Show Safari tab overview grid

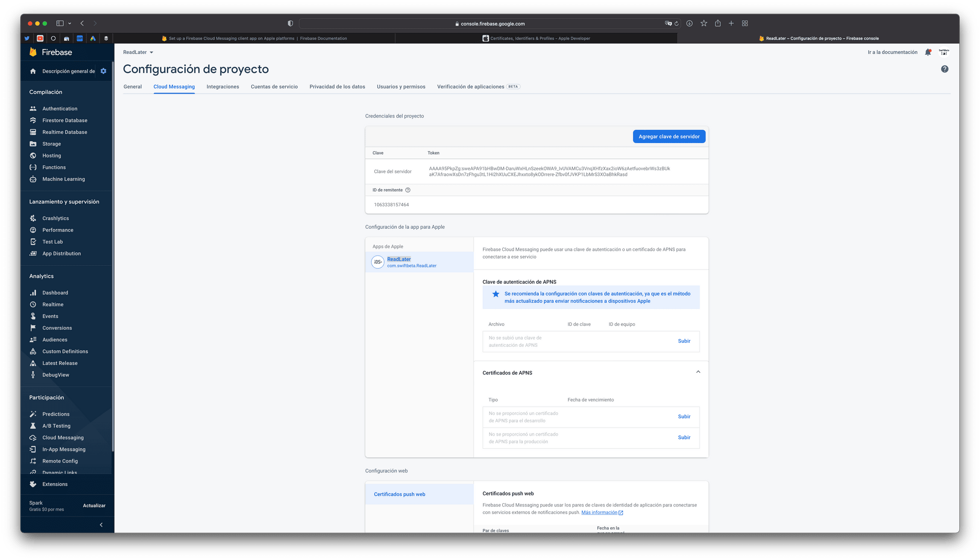point(745,24)
